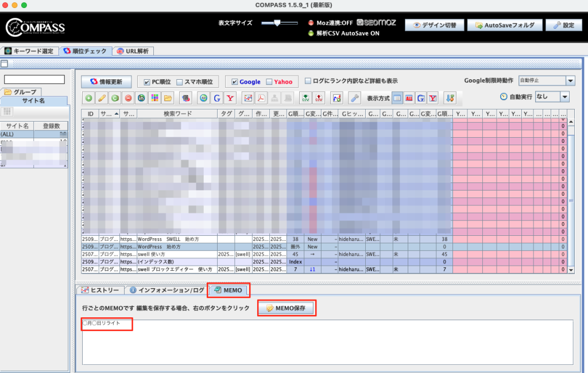Image resolution: width=588 pixels, height=373 pixels.
Task: Expand the グループ folder tab
Action: point(20,92)
